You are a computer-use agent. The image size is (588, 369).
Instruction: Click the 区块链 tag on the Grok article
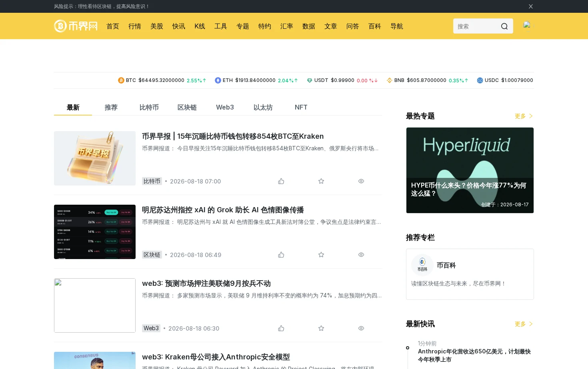pos(152,255)
